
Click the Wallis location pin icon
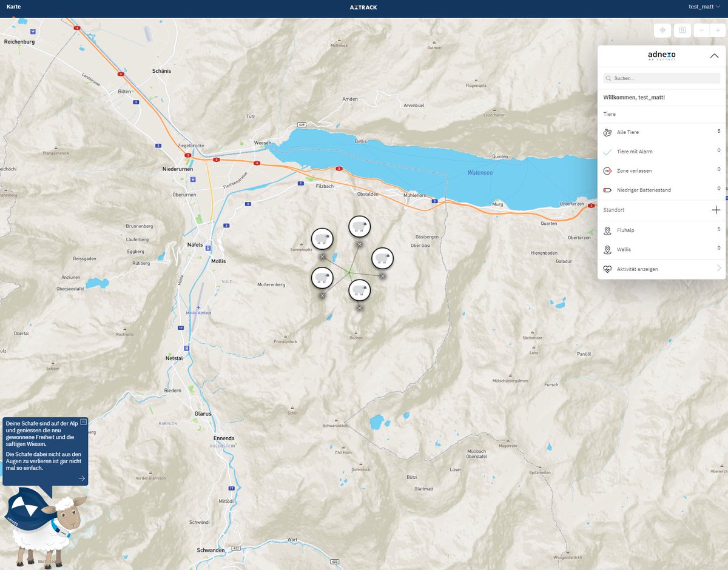pyautogui.click(x=607, y=249)
